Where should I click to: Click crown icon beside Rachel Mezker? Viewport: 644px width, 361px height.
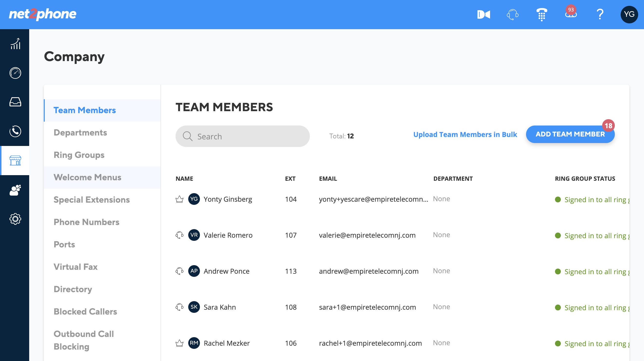coord(179,343)
